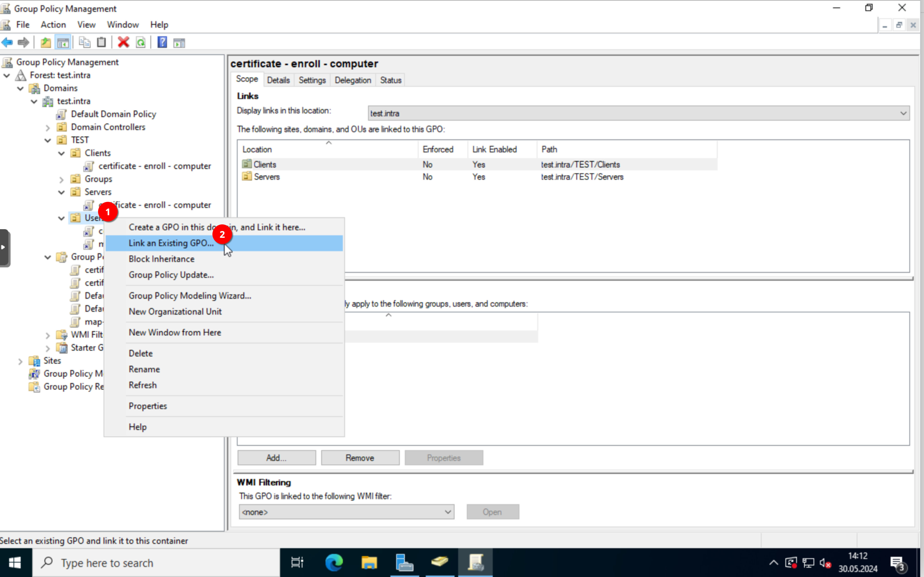Click the Back arrow toolbar icon
924x577 pixels.
pos(7,42)
